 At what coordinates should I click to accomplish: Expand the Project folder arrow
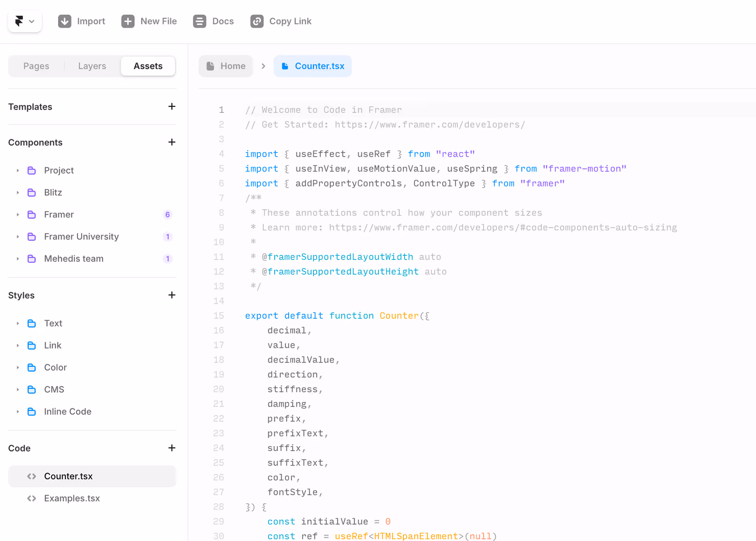(x=18, y=171)
